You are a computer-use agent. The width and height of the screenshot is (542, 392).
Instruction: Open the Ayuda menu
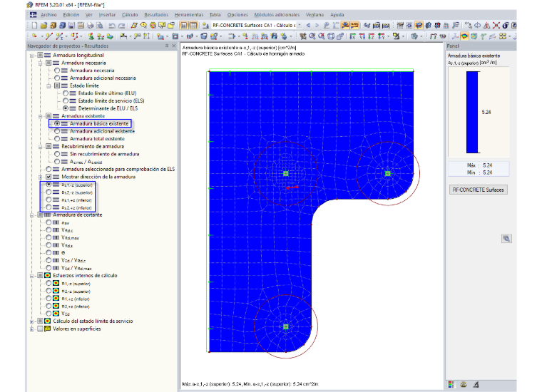(x=337, y=15)
